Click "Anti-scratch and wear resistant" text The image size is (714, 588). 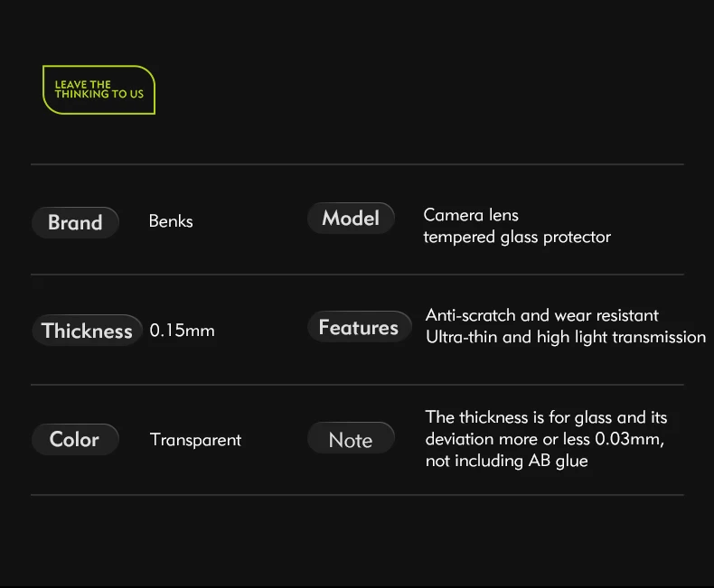(x=541, y=315)
